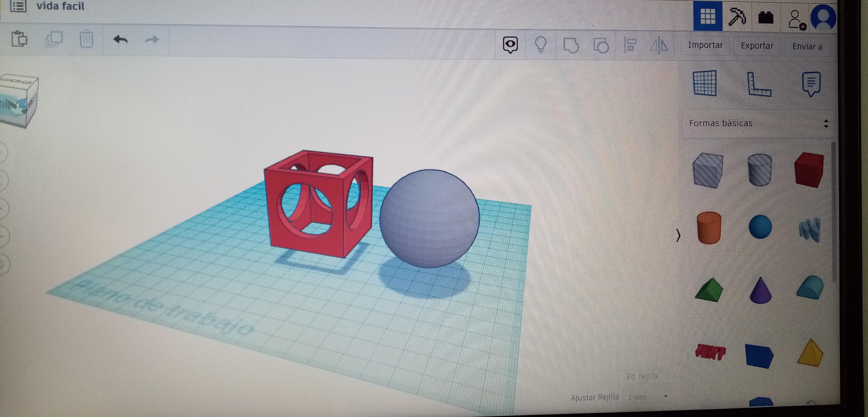
Task: Pick the blue wedge shape
Action: point(759,356)
